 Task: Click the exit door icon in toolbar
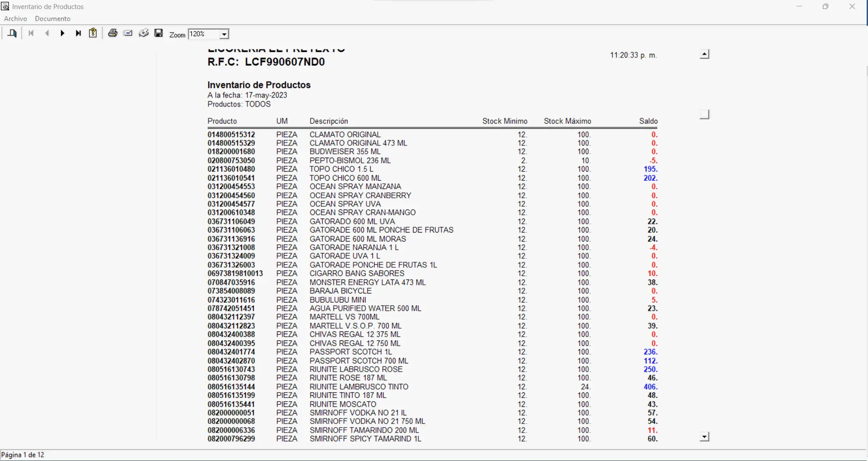(x=12, y=33)
